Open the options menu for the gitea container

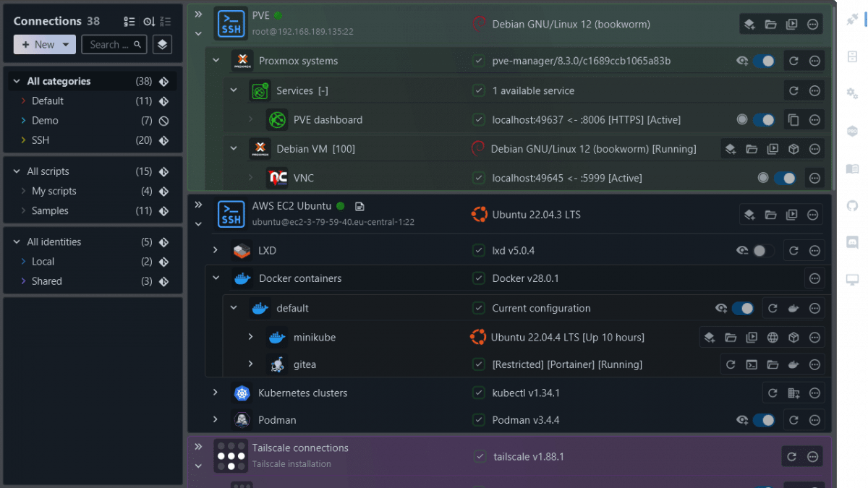coord(814,364)
